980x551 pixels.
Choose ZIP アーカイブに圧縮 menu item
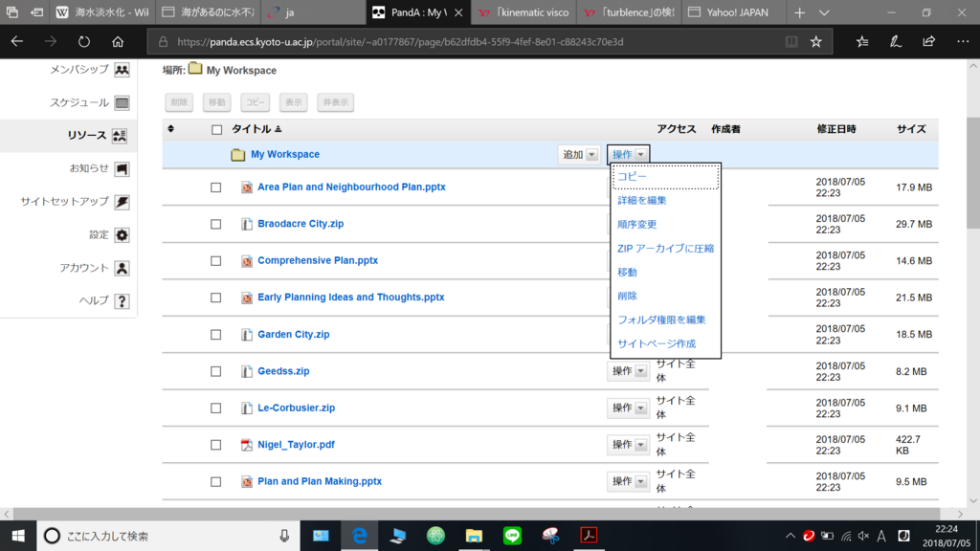[x=666, y=248]
